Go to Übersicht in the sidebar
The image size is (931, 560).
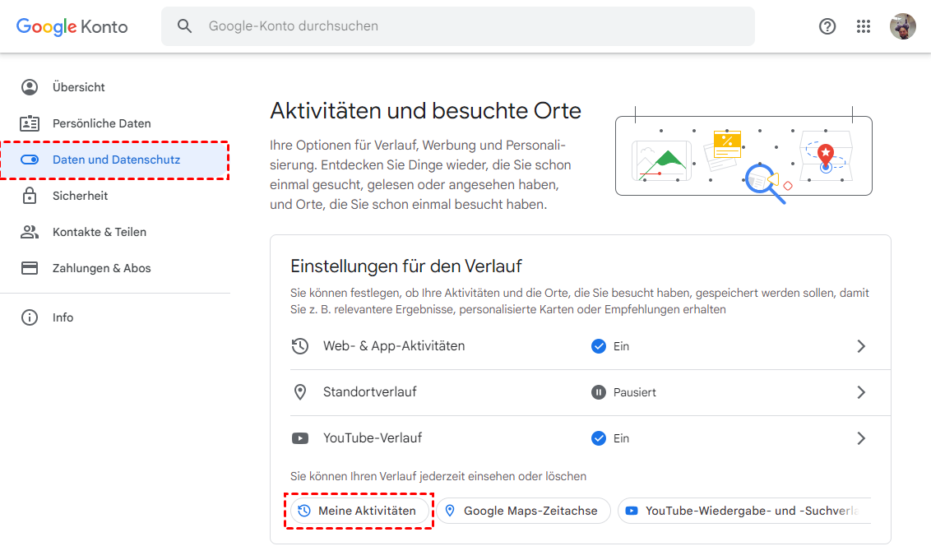click(78, 87)
